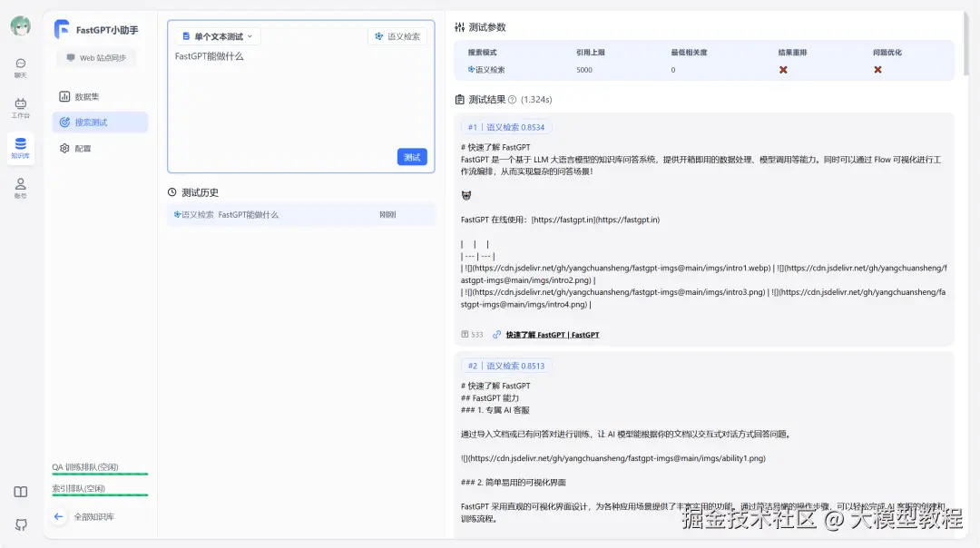The height and width of the screenshot is (548, 980).
Task: Click the link chain icon in result #1
Action: click(x=497, y=335)
